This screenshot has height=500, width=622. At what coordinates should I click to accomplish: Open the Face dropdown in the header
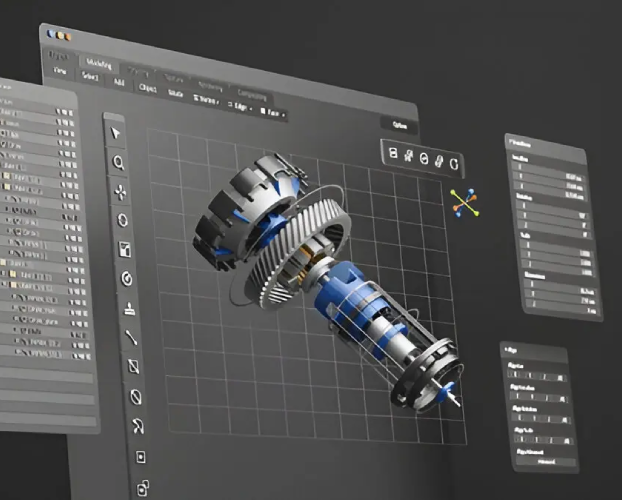coord(273,113)
